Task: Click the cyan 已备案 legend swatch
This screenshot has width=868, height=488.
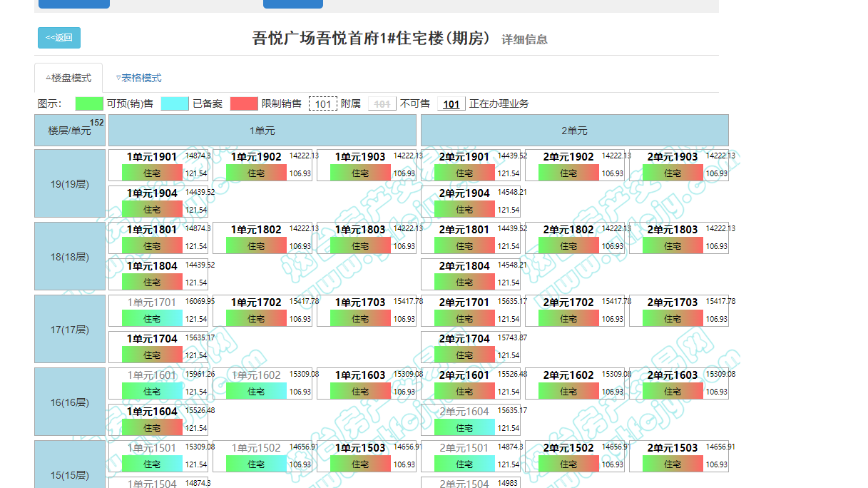Action: [x=175, y=103]
